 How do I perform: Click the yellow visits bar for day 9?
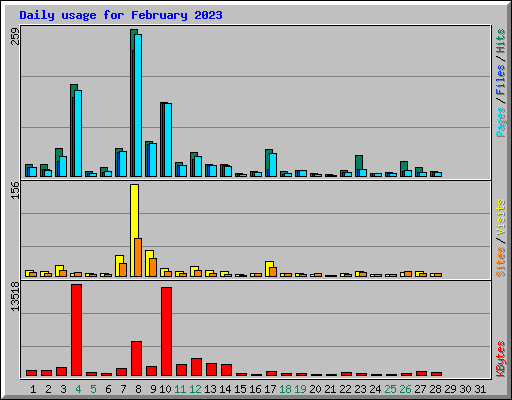[149, 263]
